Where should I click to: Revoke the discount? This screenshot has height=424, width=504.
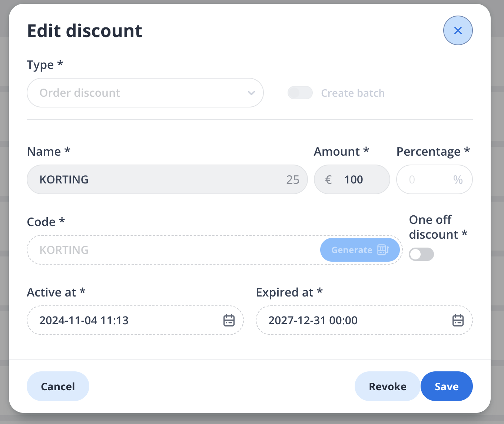(x=387, y=386)
